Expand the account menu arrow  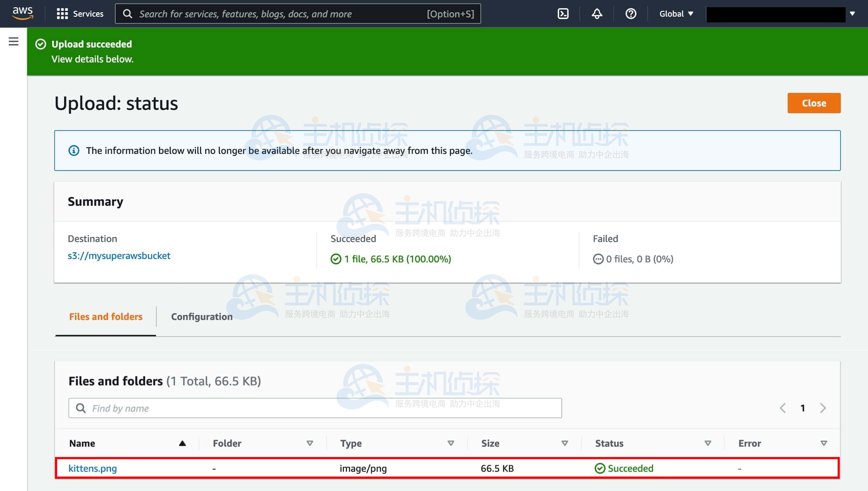(852, 14)
